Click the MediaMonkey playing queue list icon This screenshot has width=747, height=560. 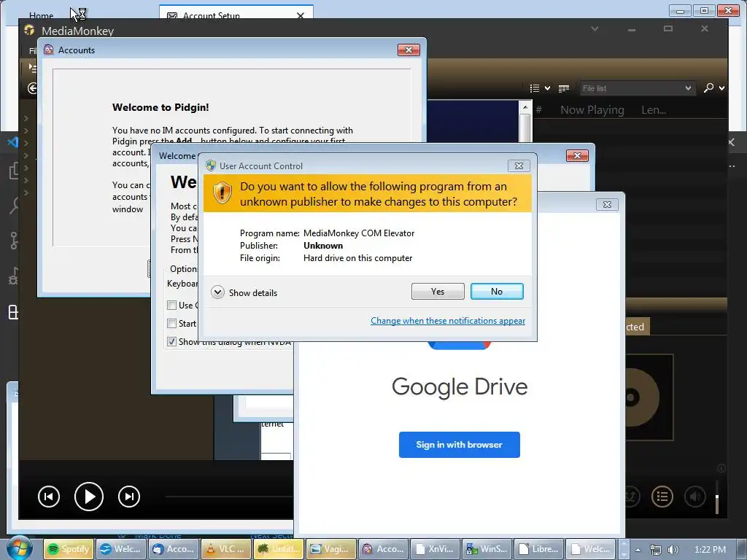click(662, 497)
